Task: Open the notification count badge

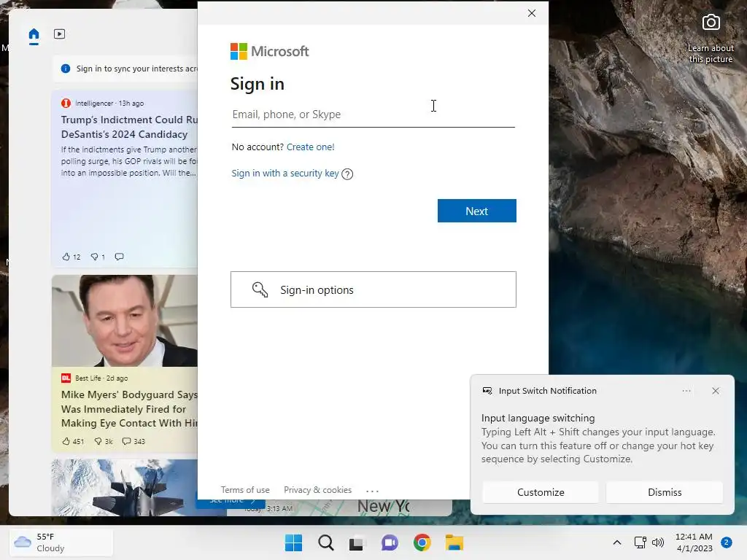Action: click(727, 542)
